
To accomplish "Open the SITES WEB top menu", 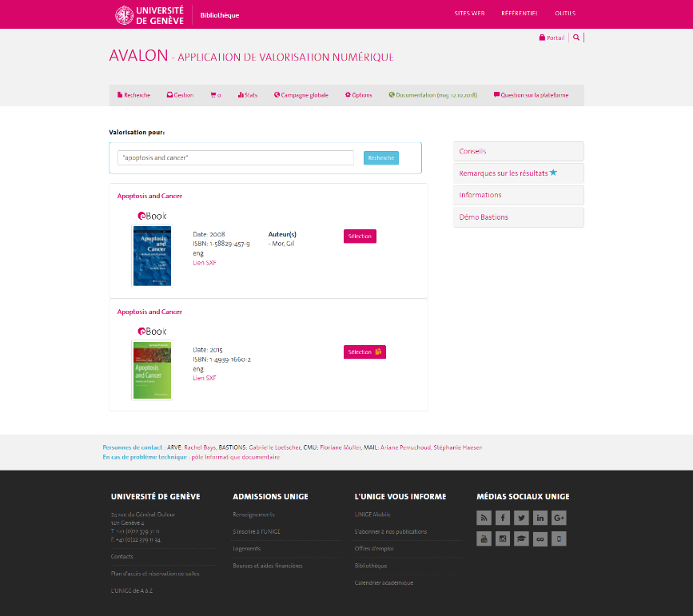I will (469, 14).
